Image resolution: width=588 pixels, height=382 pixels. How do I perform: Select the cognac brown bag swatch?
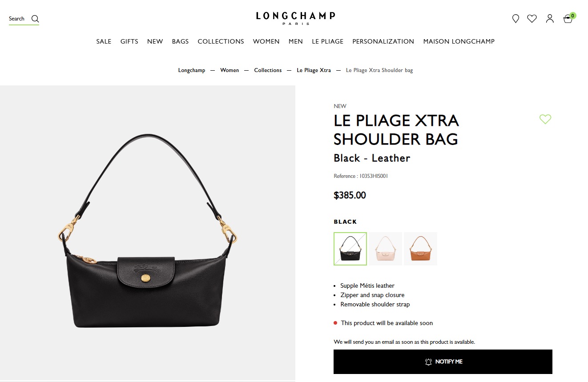click(421, 249)
